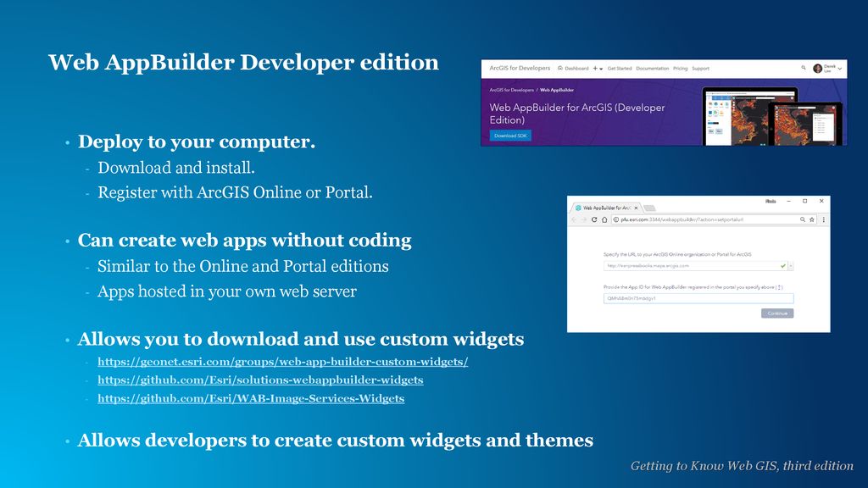The width and height of the screenshot is (868, 488).
Task: Click the slide title 'Web AppBuilder Developer edition'
Action: pyautogui.click(x=243, y=63)
